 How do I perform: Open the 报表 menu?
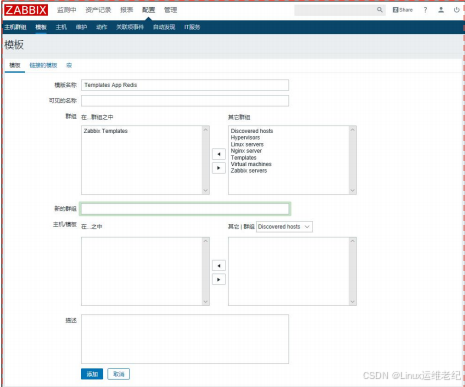click(127, 10)
